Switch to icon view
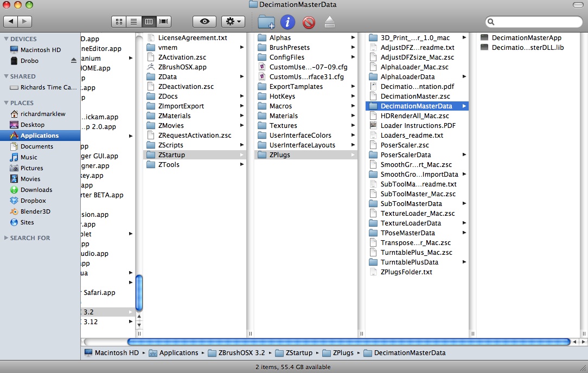The image size is (588, 373). coord(119,22)
